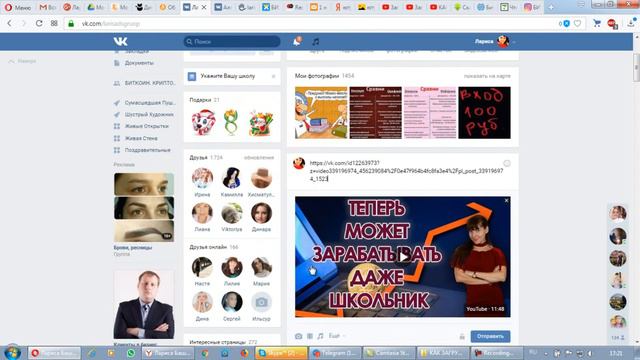Viewport: 640px width, 360px height.
Task: Open Живая Стена sidebar link
Action: (x=141, y=138)
